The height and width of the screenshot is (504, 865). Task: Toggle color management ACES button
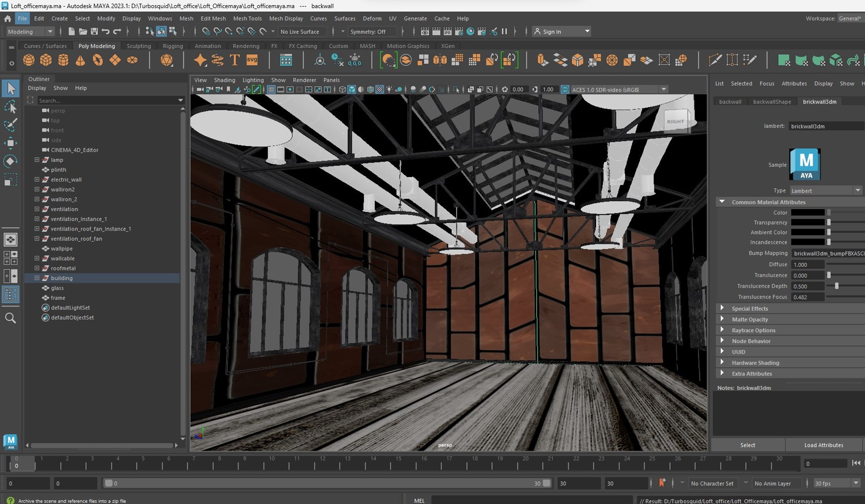(565, 90)
